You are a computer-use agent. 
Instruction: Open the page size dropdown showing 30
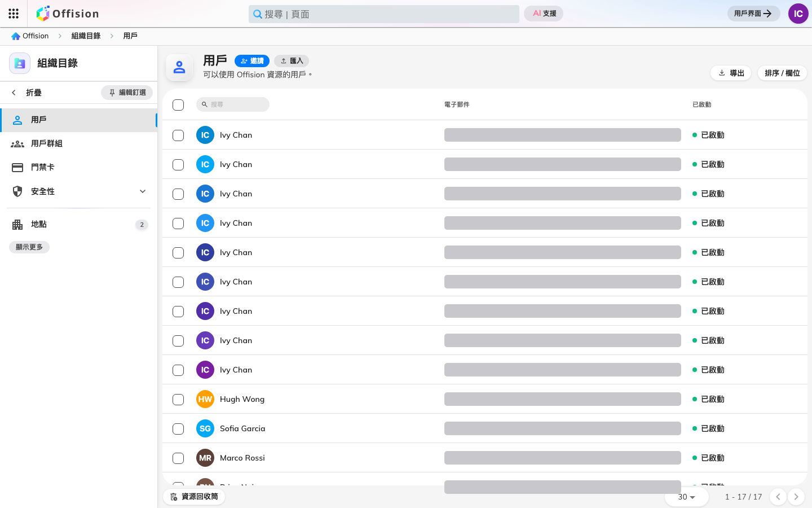(686, 497)
